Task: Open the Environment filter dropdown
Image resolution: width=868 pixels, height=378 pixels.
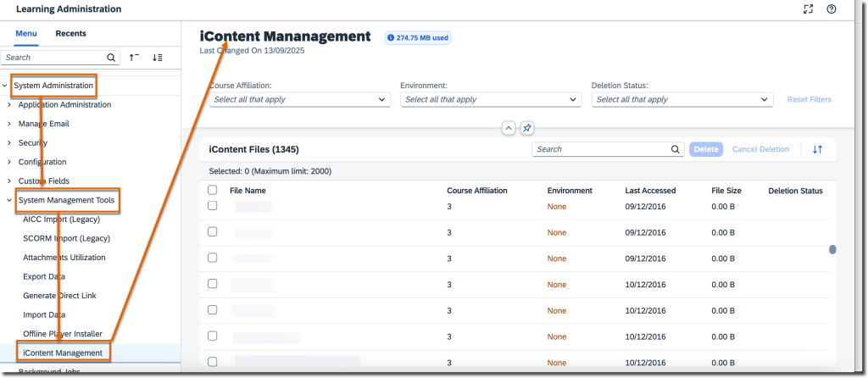Action: 491,99
